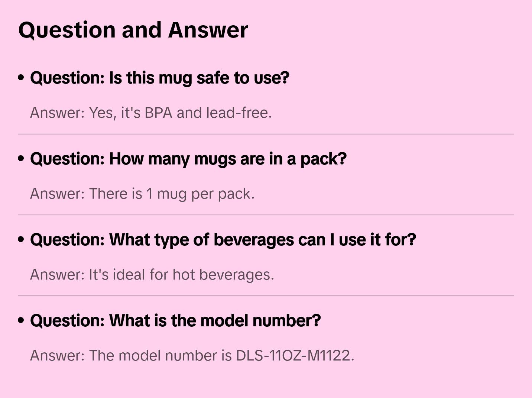The width and height of the screenshot is (532, 398).
Task: Click the phrase "hot beverages" in the answer
Action: click(x=223, y=275)
